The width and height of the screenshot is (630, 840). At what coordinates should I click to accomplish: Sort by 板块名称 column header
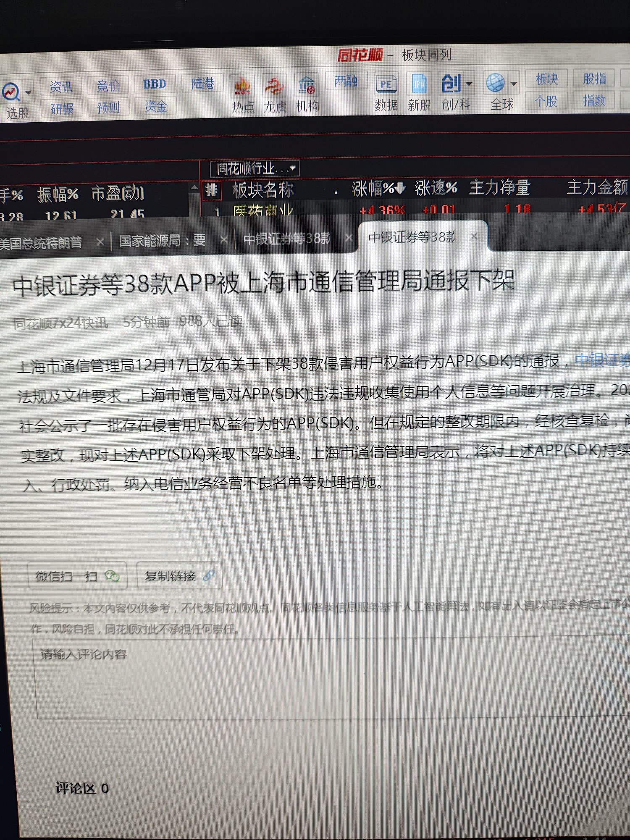click(x=263, y=190)
